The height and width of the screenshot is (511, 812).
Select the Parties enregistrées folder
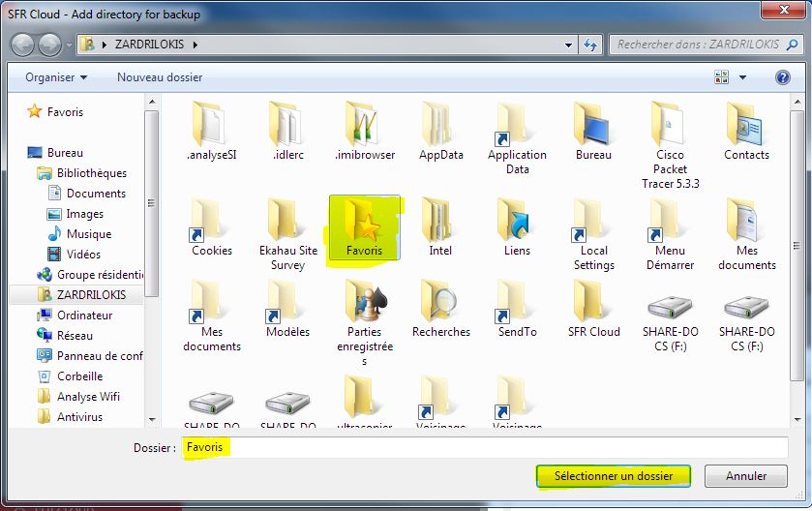pyautogui.click(x=365, y=322)
